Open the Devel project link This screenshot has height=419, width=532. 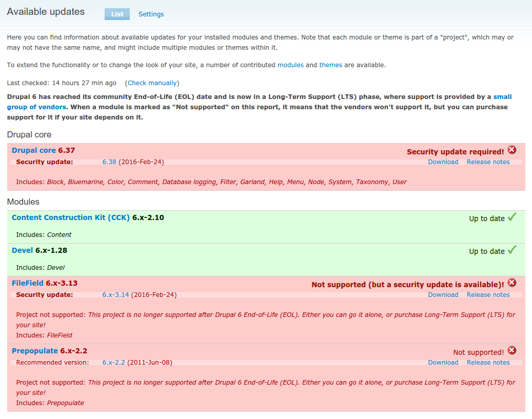pos(23,250)
